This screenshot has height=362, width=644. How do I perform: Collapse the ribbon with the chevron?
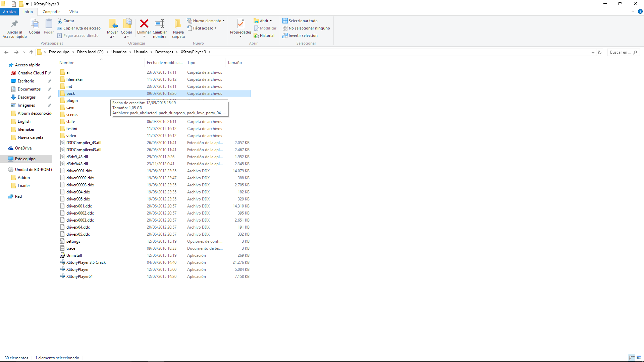(x=633, y=11)
